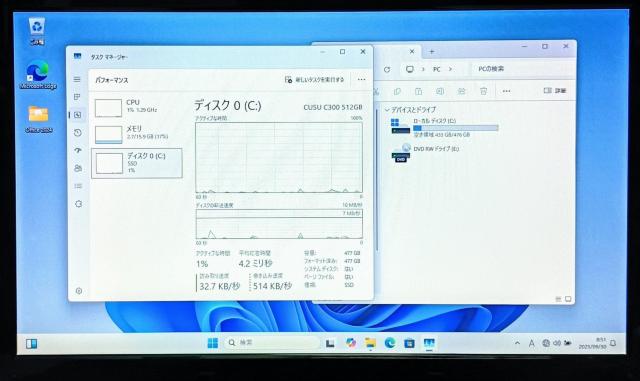Screen dimensions: 640x381
Task: Click the 514 KB/秒 write speed value
Action: (x=272, y=286)
